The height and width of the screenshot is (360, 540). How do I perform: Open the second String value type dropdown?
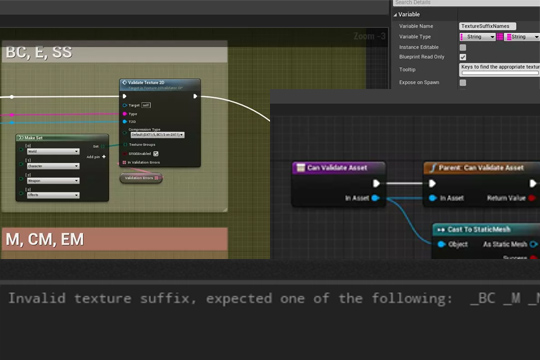(522, 37)
